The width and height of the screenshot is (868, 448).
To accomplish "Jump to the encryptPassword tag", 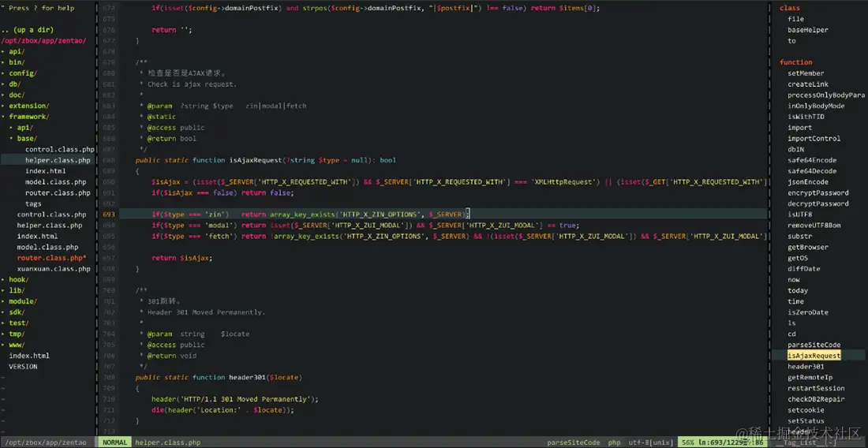I will tap(818, 193).
